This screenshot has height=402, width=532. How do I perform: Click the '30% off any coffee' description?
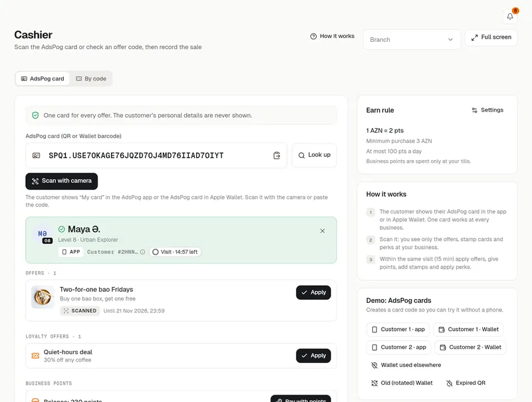pos(68,360)
